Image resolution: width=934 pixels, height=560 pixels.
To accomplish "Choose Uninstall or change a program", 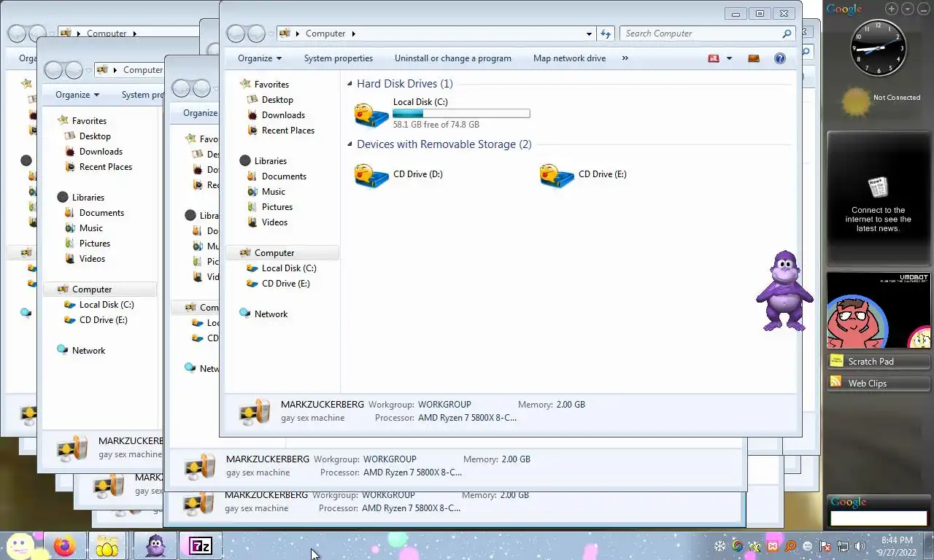I will (453, 58).
